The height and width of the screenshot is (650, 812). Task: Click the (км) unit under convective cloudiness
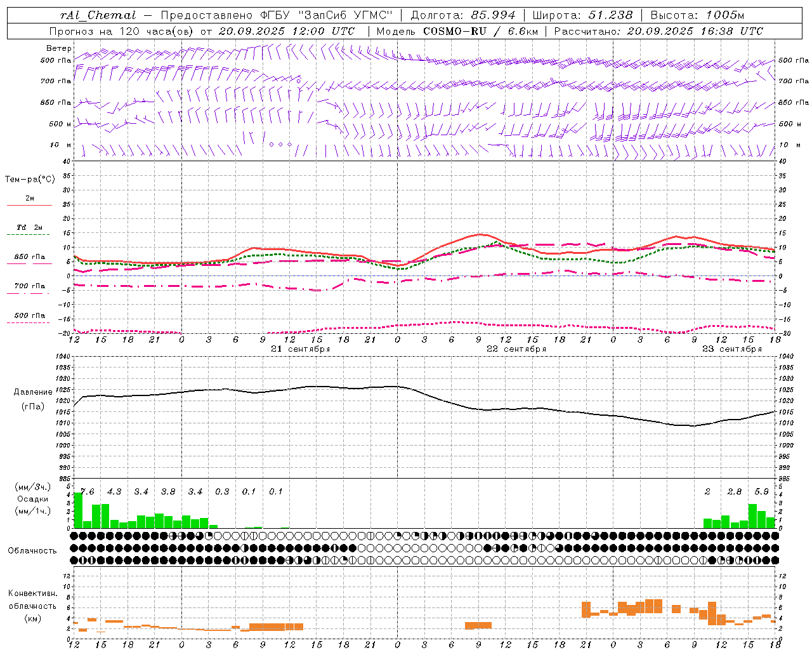[33, 618]
